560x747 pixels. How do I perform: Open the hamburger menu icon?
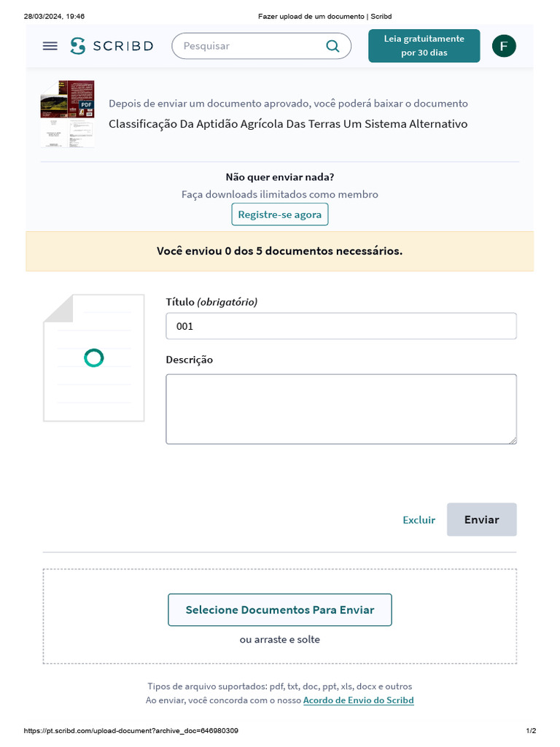pyautogui.click(x=50, y=46)
